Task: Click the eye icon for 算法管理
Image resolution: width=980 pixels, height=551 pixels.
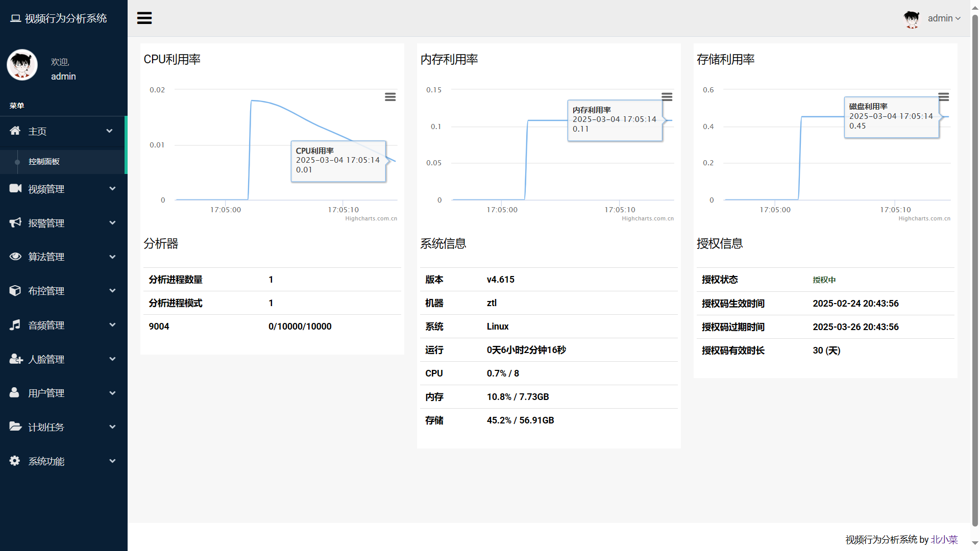Action: click(15, 257)
